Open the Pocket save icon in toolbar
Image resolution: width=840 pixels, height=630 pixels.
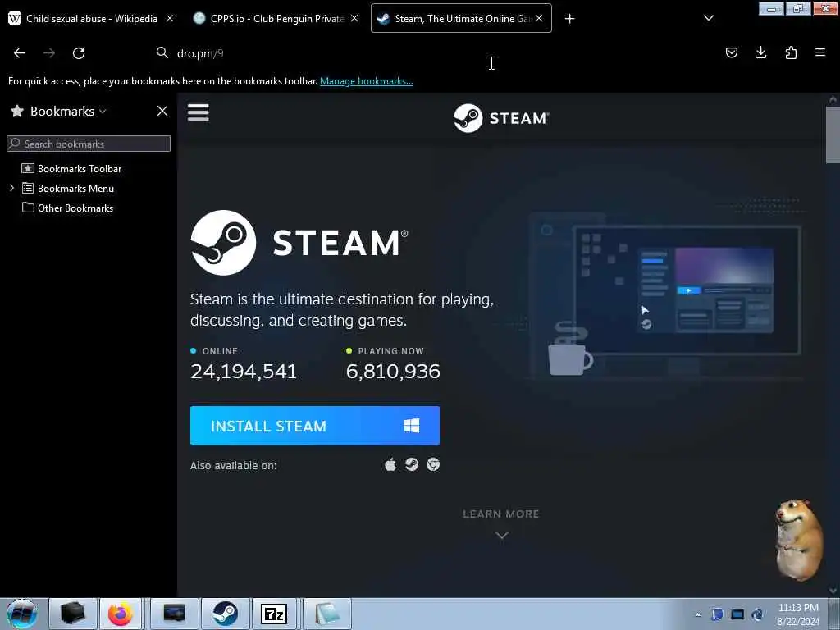[731, 52]
